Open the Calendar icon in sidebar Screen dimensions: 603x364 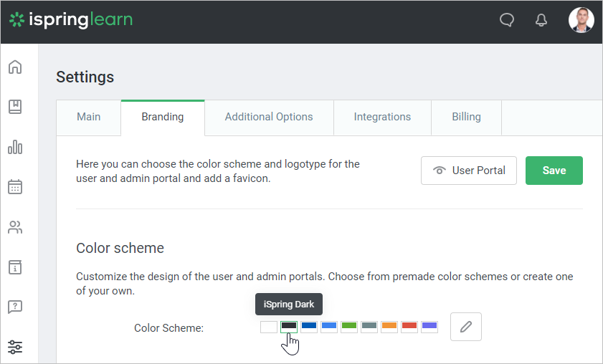coord(15,187)
